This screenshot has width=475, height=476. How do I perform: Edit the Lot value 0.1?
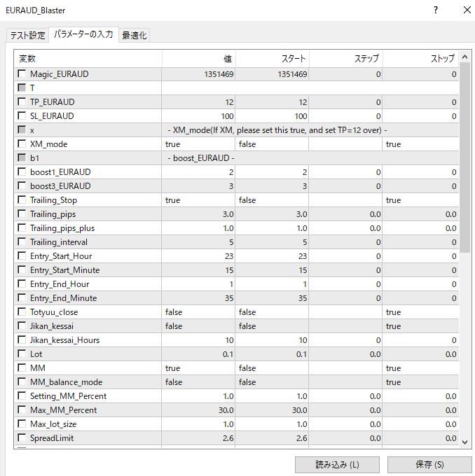[198, 354]
